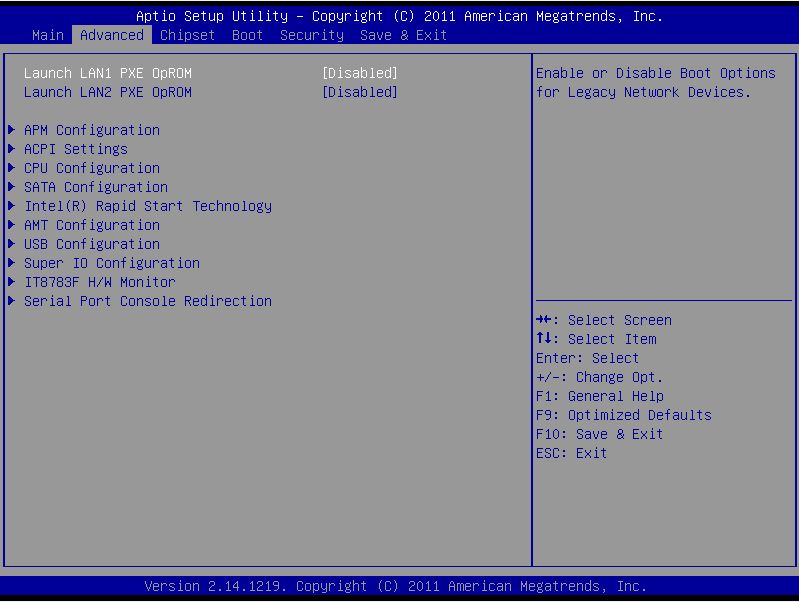The width and height of the screenshot is (799, 602).
Task: Open Serial Port Console Redirection
Action: pos(147,301)
